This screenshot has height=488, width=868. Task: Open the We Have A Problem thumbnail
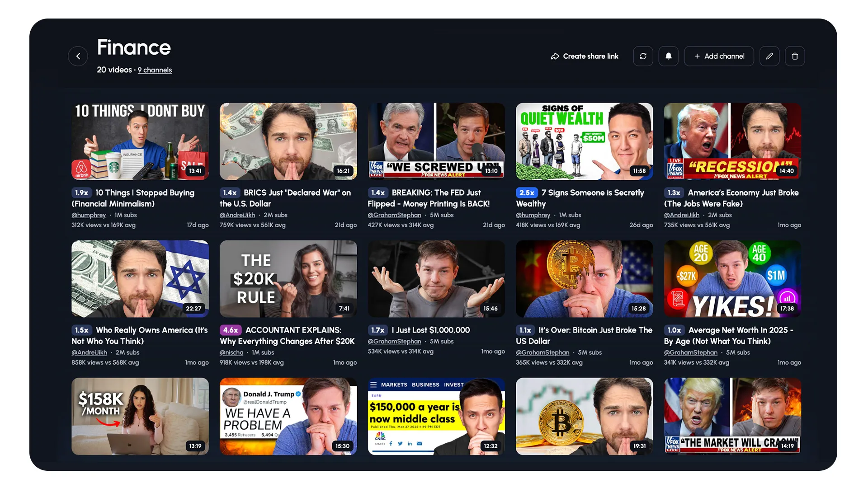[x=288, y=416]
